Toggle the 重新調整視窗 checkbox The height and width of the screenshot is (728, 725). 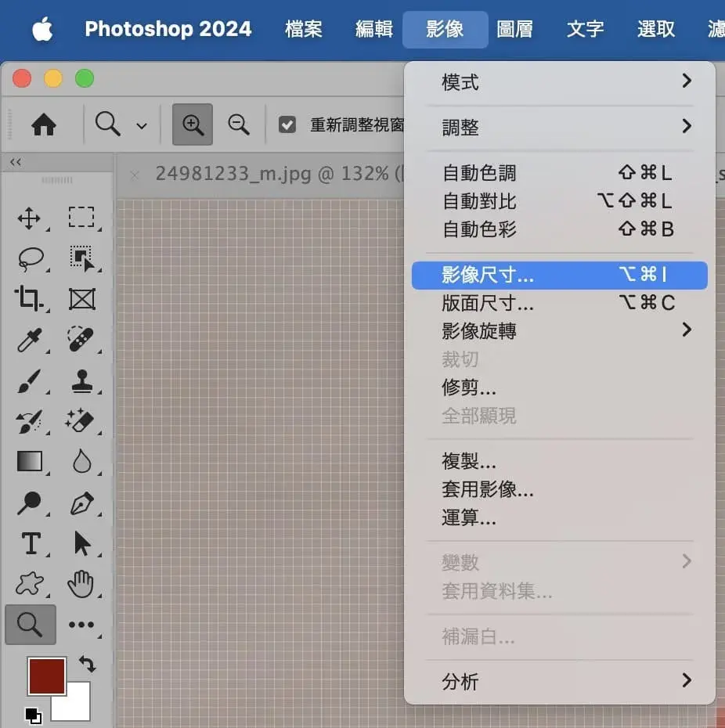coord(287,124)
